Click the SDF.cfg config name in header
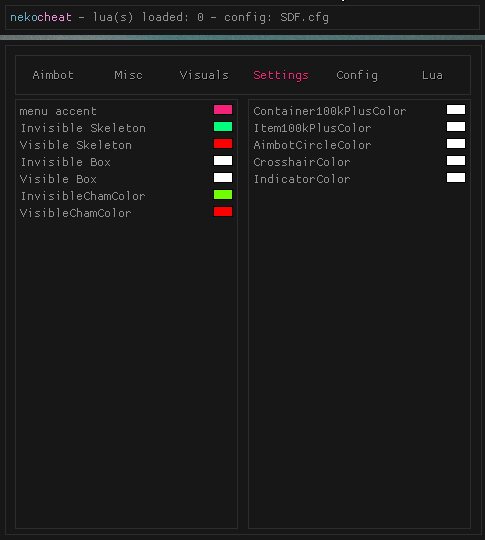This screenshot has height=540, width=485. click(305, 17)
